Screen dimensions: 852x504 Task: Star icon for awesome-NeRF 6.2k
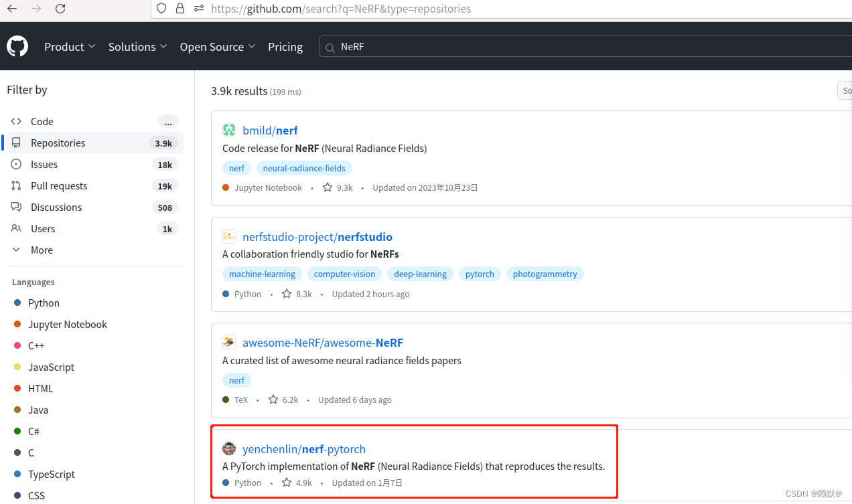273,400
